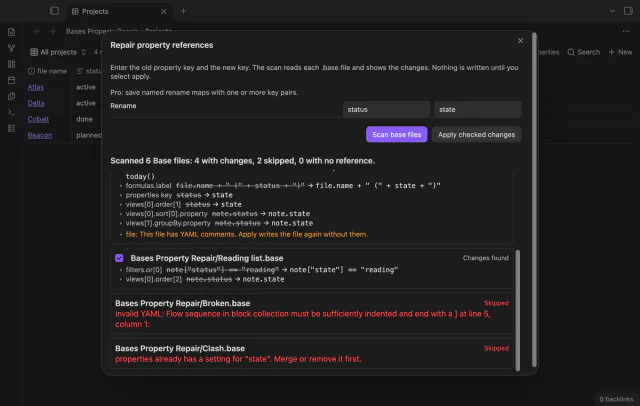This screenshot has width=640, height=406.
Task: Click the formulas.label change line
Action: click(x=283, y=186)
